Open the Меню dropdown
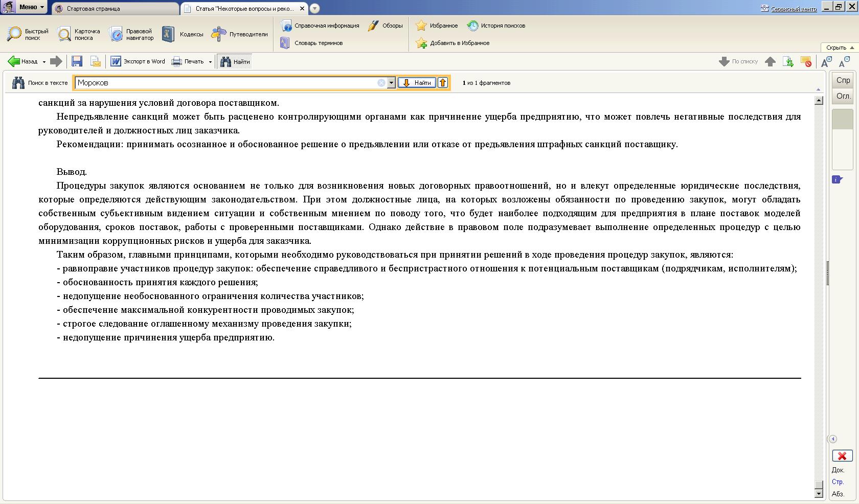This screenshot has width=859, height=504. tap(32, 7)
